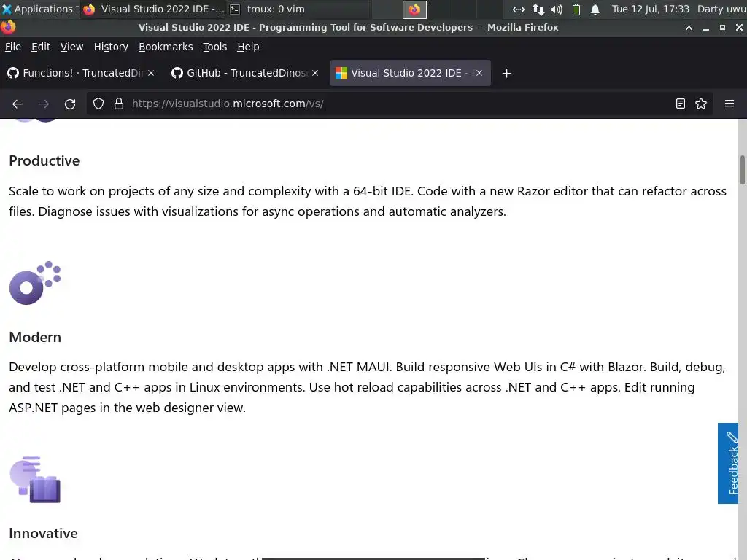The height and width of the screenshot is (560, 747).
Task: Click the Innovative heading text
Action: [x=43, y=533]
